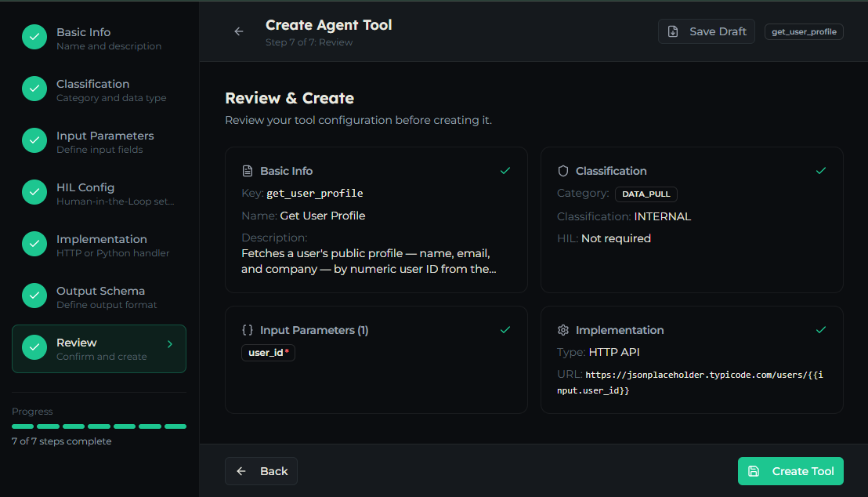Go to the Classification step
This screenshot has width=868, height=497.
coord(99,90)
